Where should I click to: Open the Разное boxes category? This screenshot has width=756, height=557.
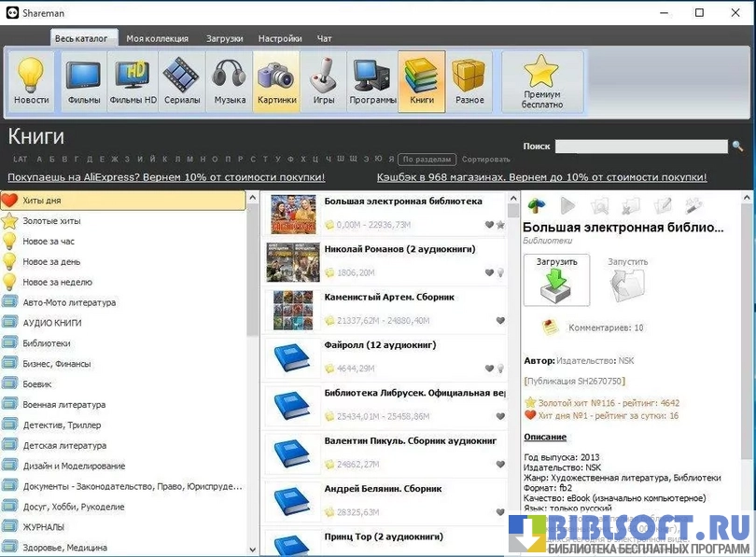[469, 81]
